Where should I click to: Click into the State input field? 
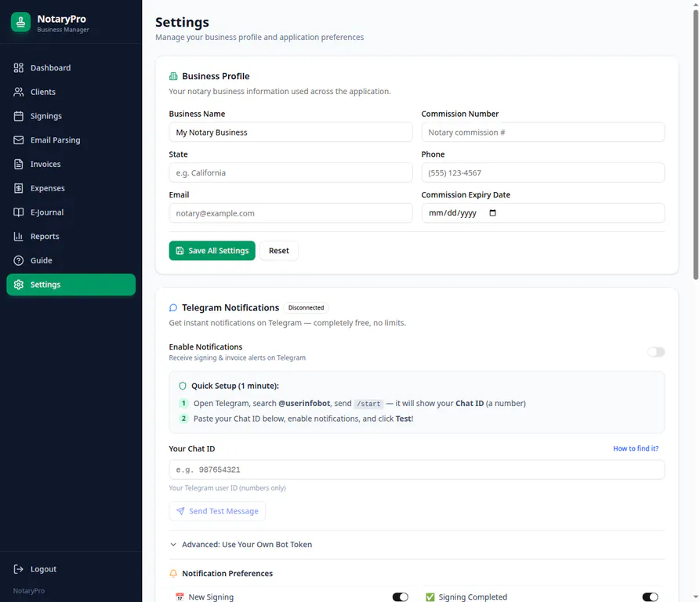pos(291,172)
